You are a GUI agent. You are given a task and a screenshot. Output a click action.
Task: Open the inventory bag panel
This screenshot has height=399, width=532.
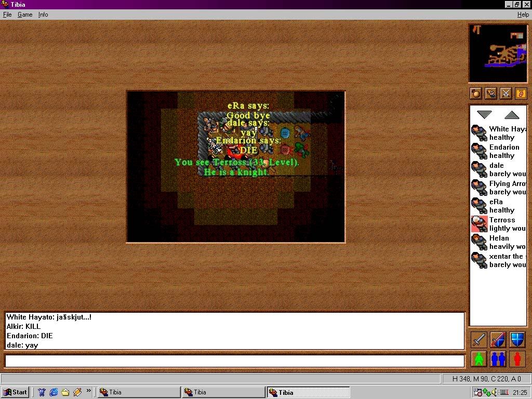pos(476,94)
